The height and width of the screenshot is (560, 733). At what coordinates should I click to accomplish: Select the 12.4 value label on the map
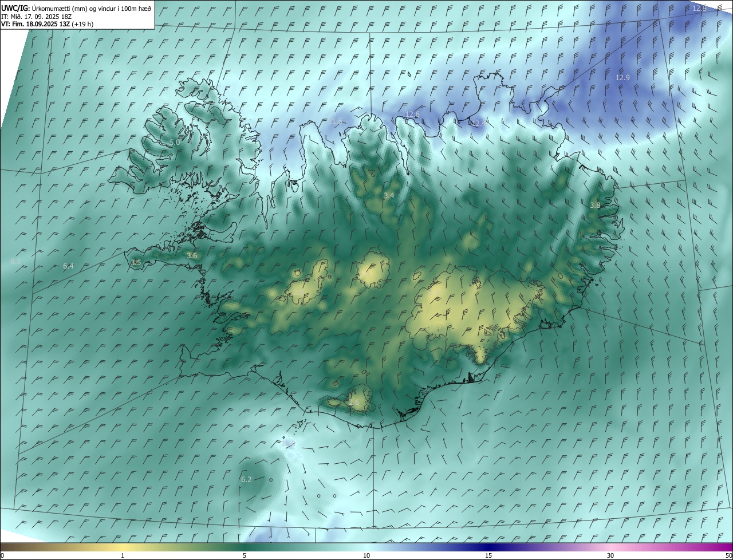(x=479, y=123)
